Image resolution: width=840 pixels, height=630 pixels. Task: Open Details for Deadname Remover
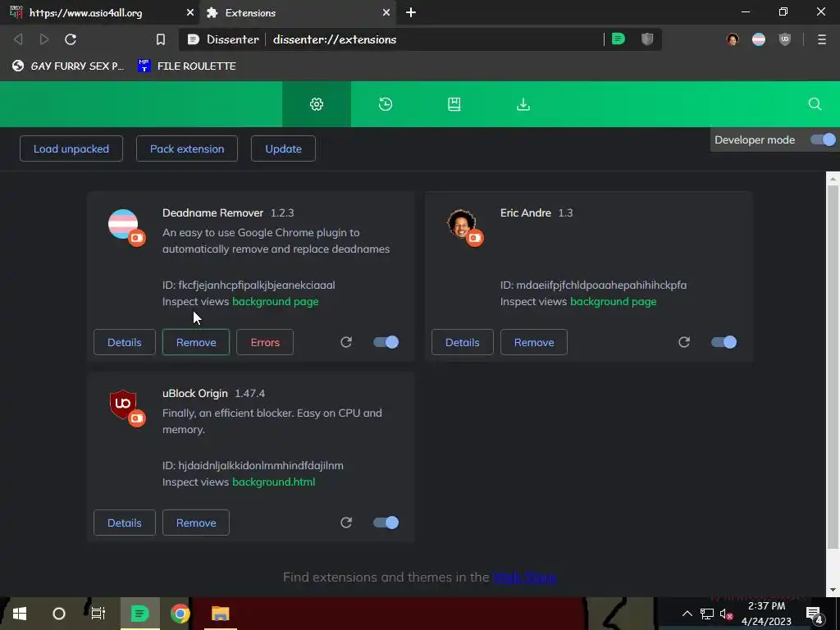[x=125, y=342]
